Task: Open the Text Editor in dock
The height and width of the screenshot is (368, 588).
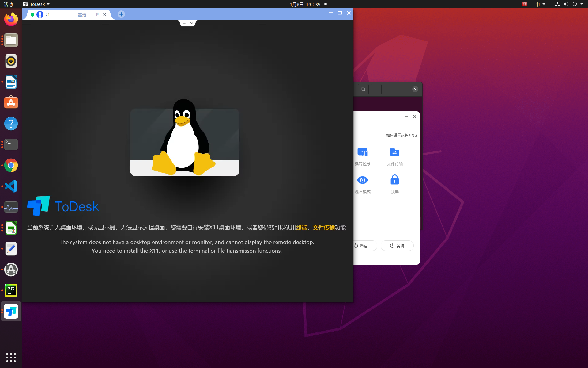Action: pos(11,249)
